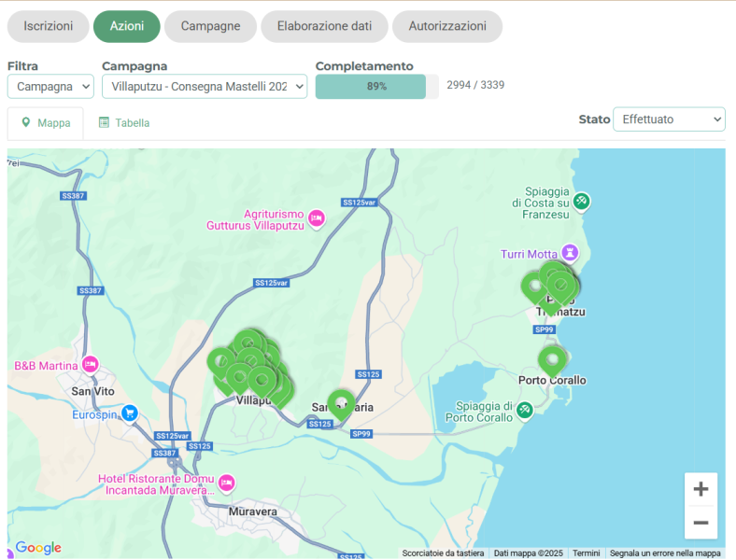Zoom out on the map

[x=701, y=523]
